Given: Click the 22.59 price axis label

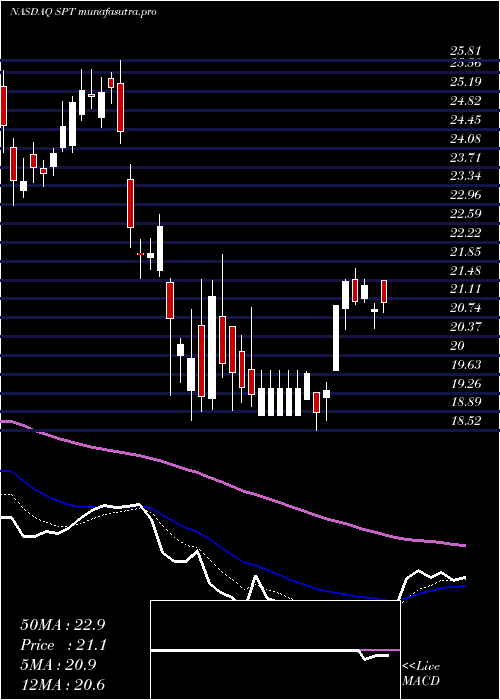Looking at the screenshot, I should 465,213.
